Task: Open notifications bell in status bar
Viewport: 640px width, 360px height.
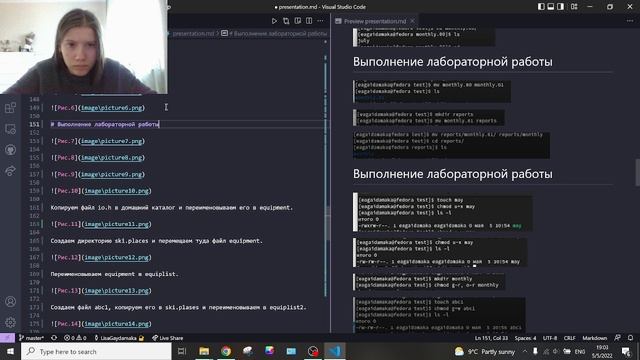Action: [x=631, y=338]
